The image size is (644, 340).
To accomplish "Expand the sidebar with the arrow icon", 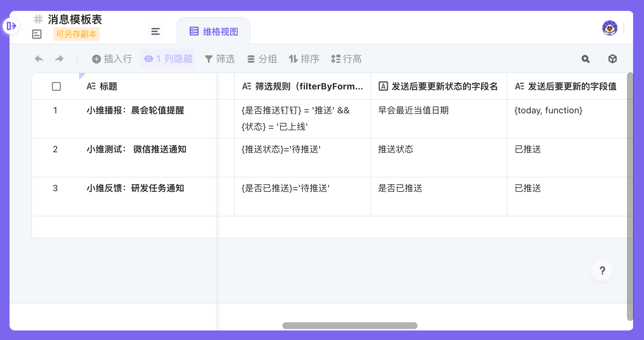I will pyautogui.click(x=11, y=26).
